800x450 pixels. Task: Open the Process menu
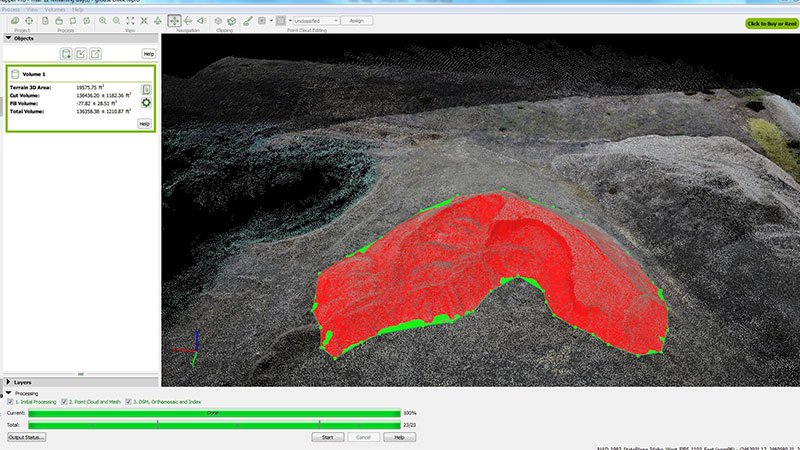tap(11, 9)
